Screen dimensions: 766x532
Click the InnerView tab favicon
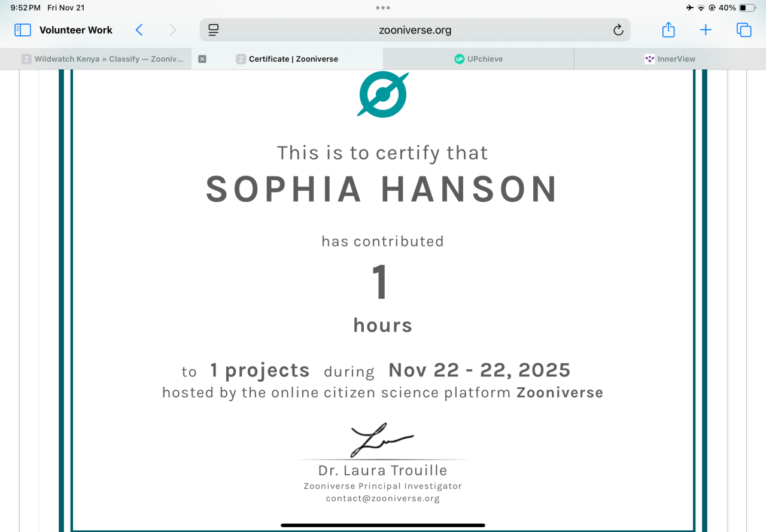(x=649, y=59)
